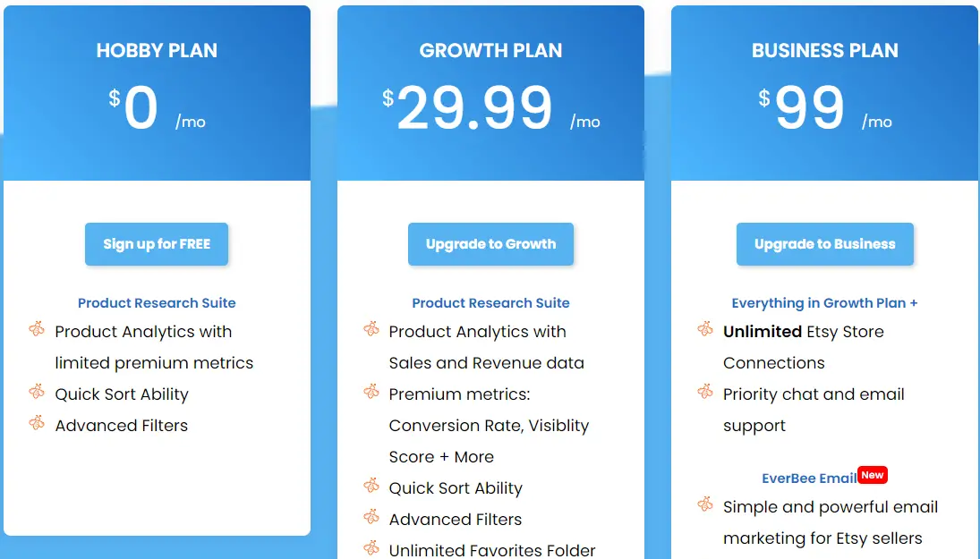The height and width of the screenshot is (559, 980).
Task: Click the bee icon beside Priority chat and email support
Action: click(x=704, y=394)
